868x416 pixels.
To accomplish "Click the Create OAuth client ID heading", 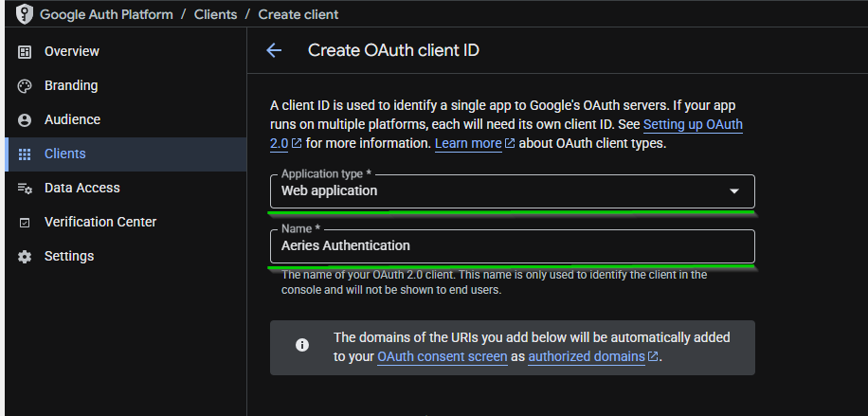I will (393, 50).
